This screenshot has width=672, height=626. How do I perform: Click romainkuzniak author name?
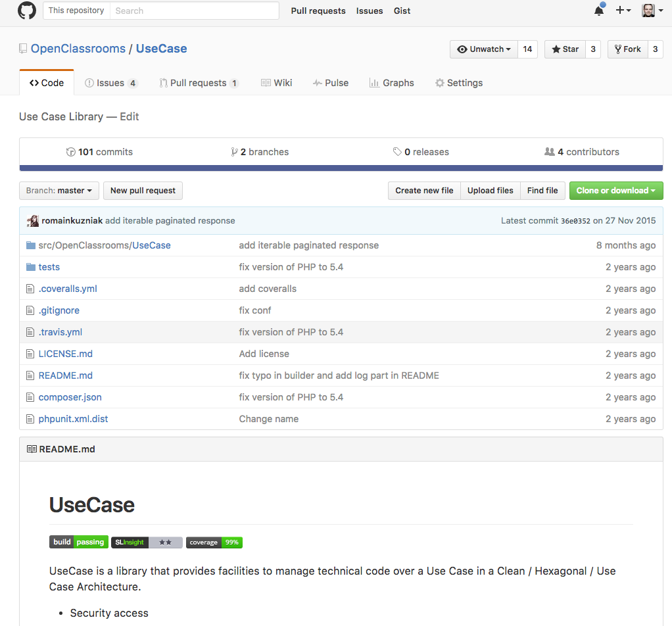[x=72, y=221]
